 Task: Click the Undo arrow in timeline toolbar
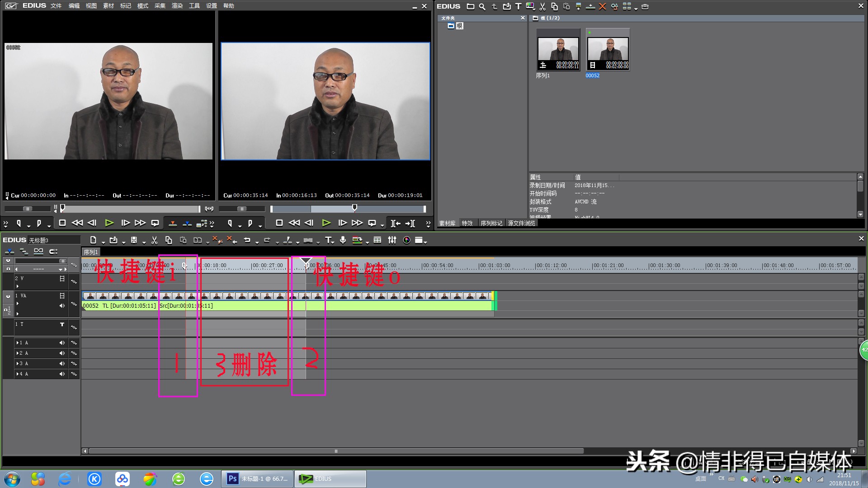point(247,240)
